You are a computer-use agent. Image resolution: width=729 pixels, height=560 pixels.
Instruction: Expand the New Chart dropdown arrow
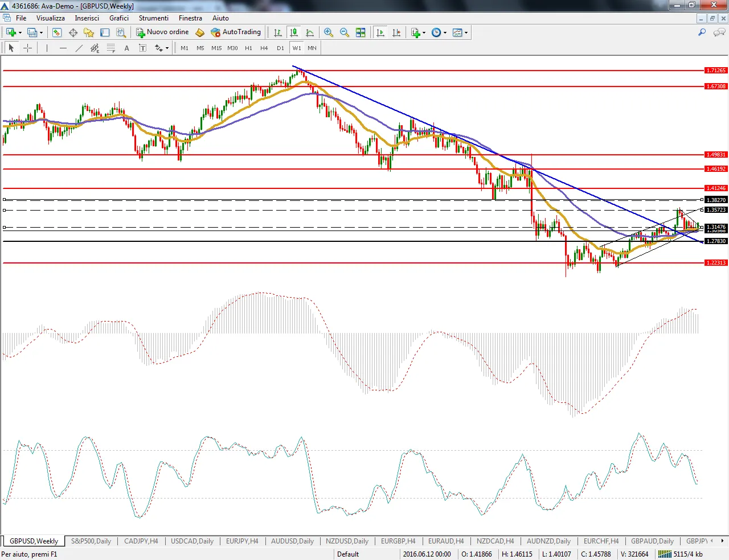(20, 32)
